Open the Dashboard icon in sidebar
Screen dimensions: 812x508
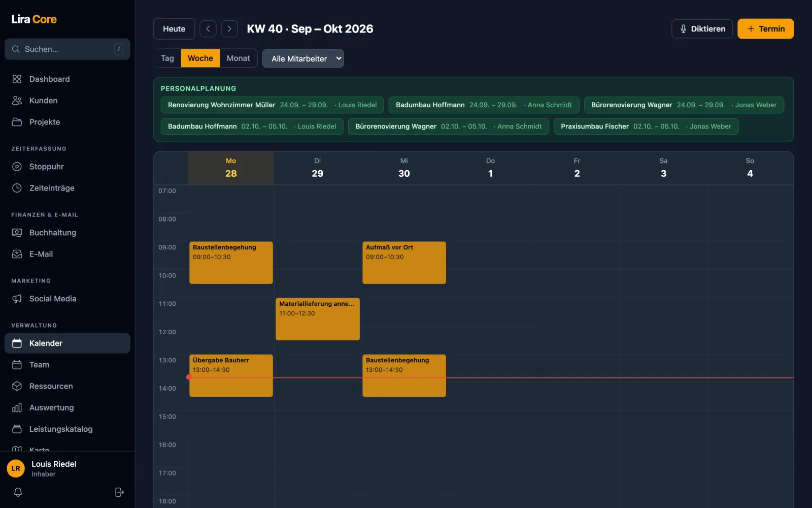17,79
